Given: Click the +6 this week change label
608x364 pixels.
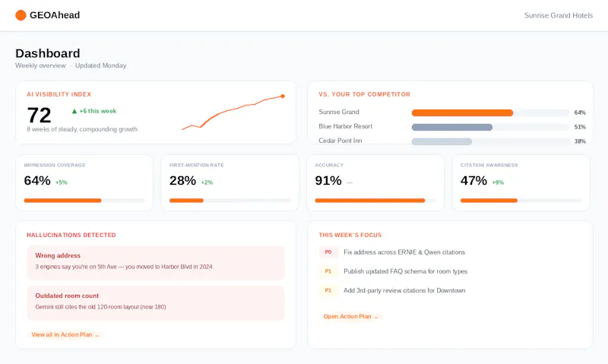Looking at the screenshot, I should click(x=98, y=111).
